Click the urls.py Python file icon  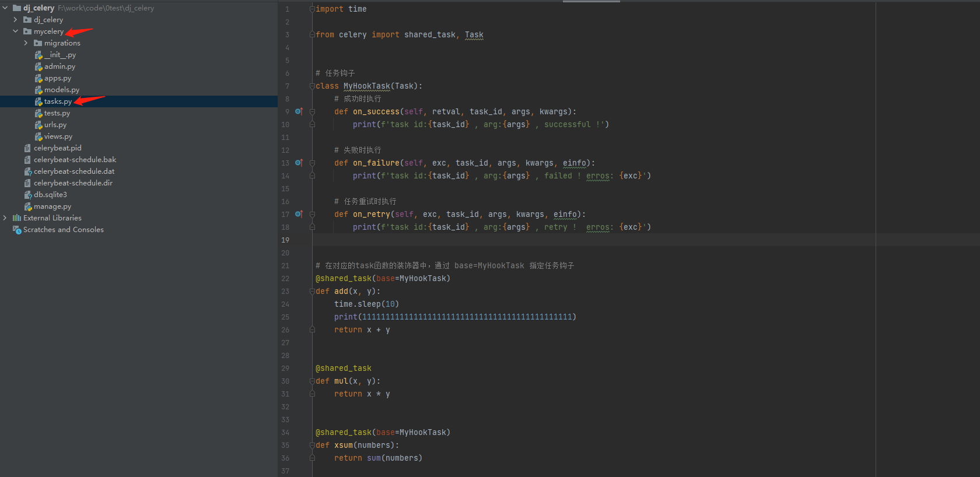click(x=38, y=125)
